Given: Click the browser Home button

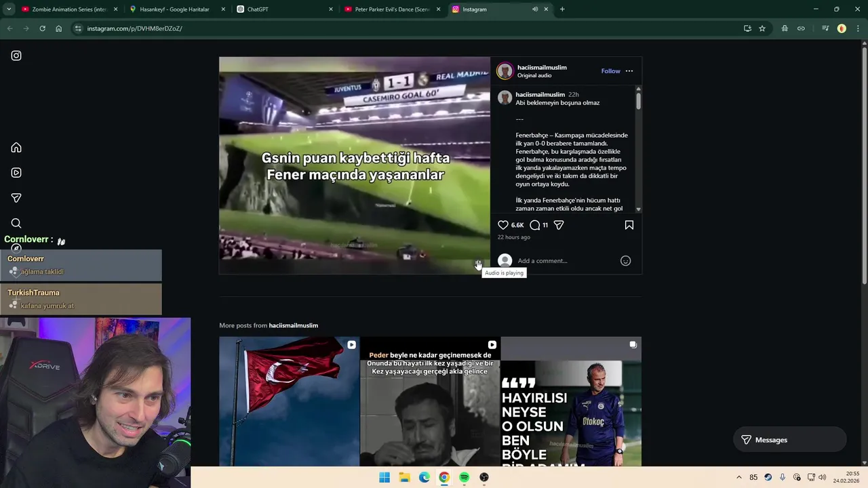Looking at the screenshot, I should tap(58, 28).
